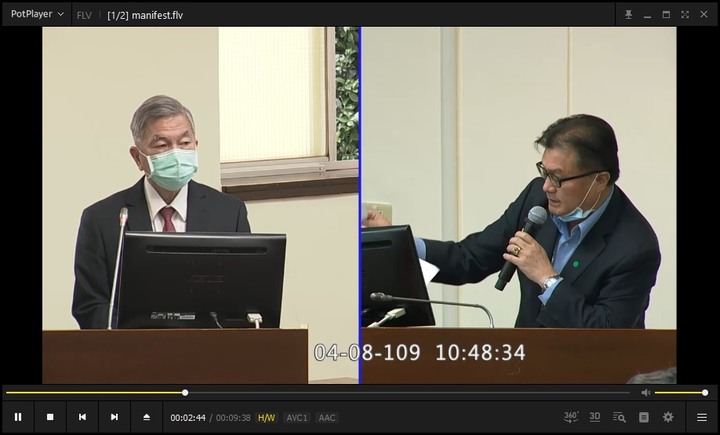The image size is (720, 435).
Task: Switch the player to fullscreen mode
Action: 685,15
